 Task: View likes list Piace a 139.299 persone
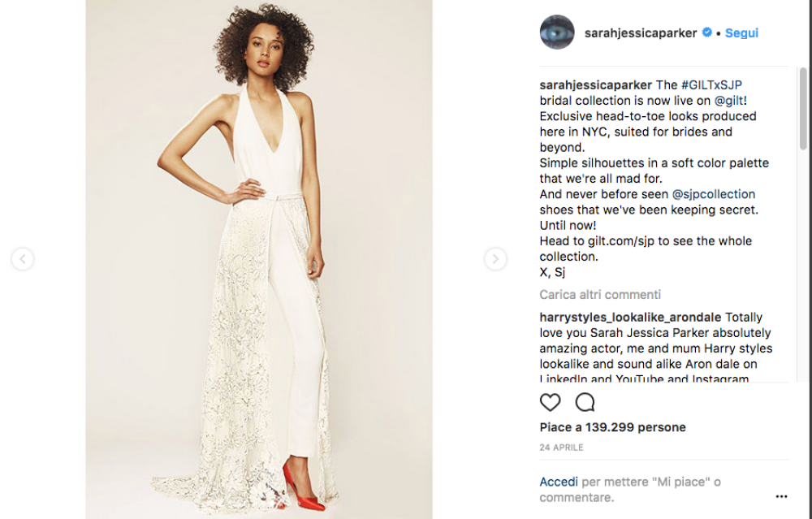(612, 427)
